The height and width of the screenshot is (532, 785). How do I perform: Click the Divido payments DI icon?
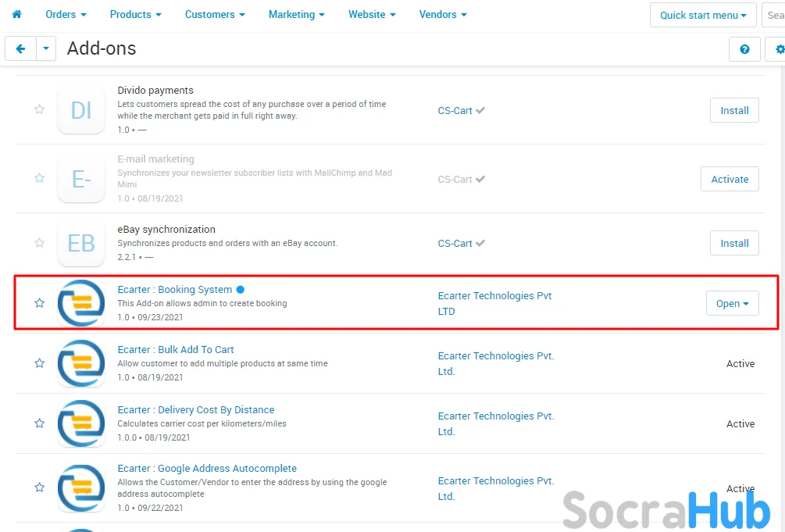81,110
